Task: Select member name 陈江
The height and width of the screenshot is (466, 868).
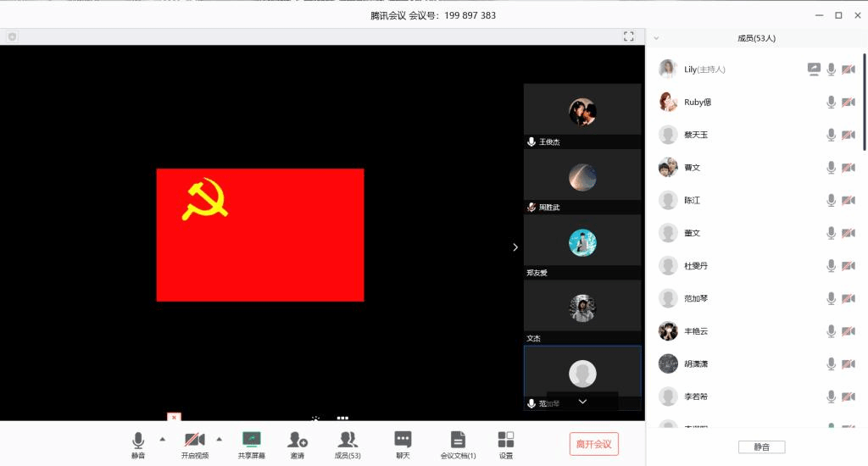Action: click(692, 200)
